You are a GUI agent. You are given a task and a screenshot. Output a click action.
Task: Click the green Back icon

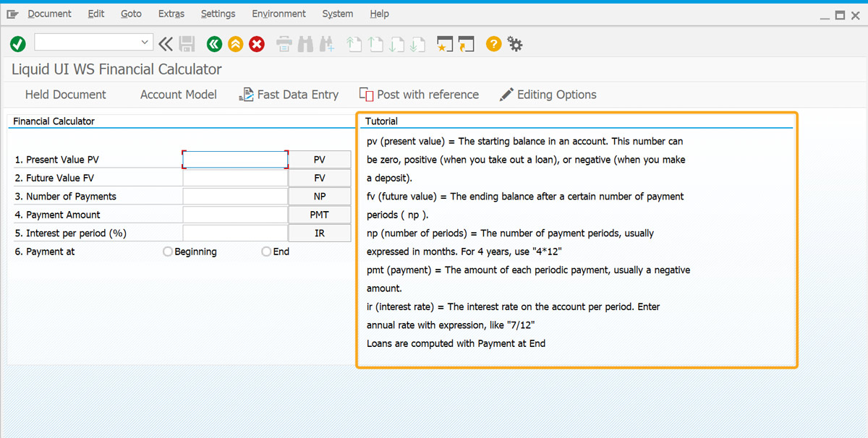(x=214, y=44)
